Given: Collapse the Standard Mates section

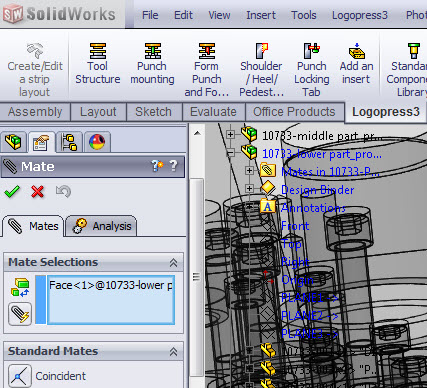Looking at the screenshot, I should coord(173,352).
